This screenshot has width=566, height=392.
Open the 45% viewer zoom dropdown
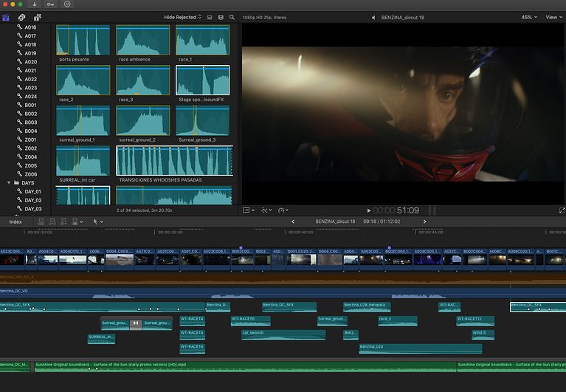click(x=529, y=17)
